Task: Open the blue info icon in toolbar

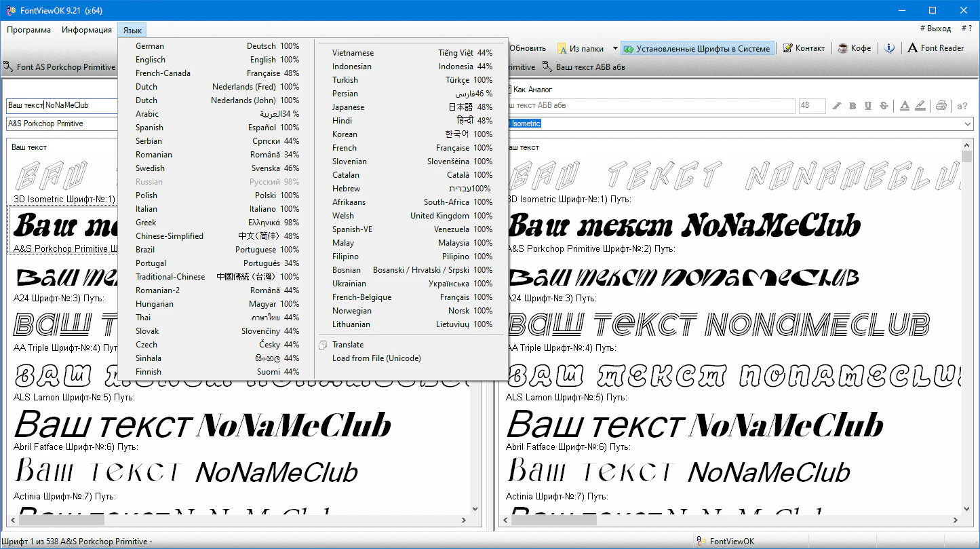Action: [889, 48]
